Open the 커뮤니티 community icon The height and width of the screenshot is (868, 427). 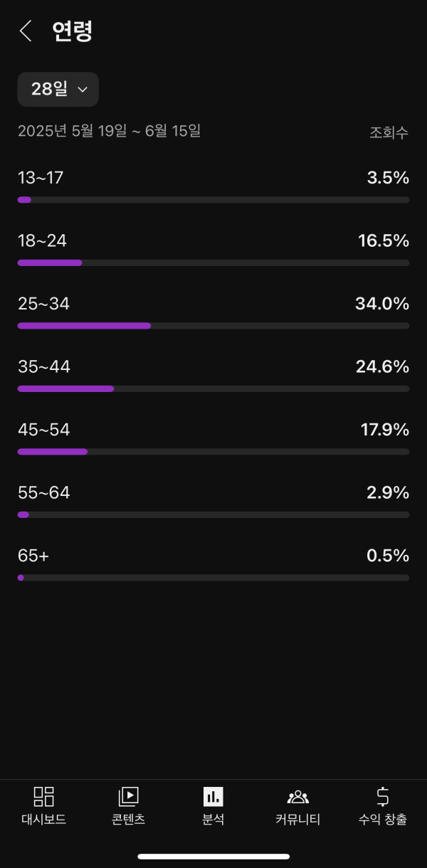[x=297, y=796]
